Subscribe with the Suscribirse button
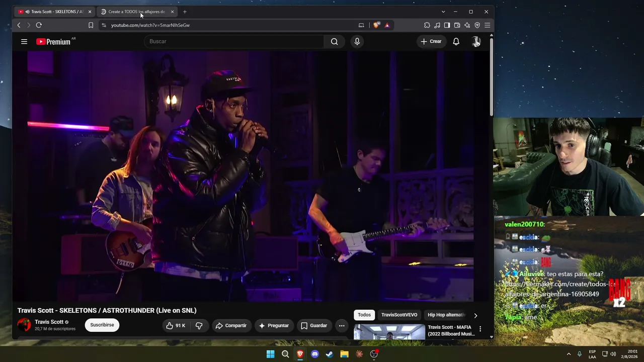 (x=102, y=325)
